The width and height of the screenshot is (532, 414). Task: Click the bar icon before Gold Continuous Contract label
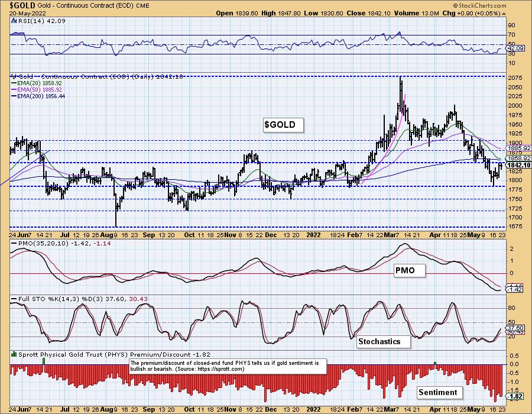[14, 76]
